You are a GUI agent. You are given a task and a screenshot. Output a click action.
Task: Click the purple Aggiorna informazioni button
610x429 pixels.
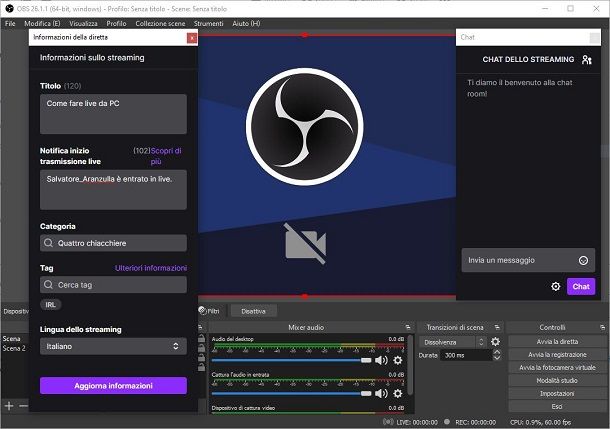tap(113, 386)
